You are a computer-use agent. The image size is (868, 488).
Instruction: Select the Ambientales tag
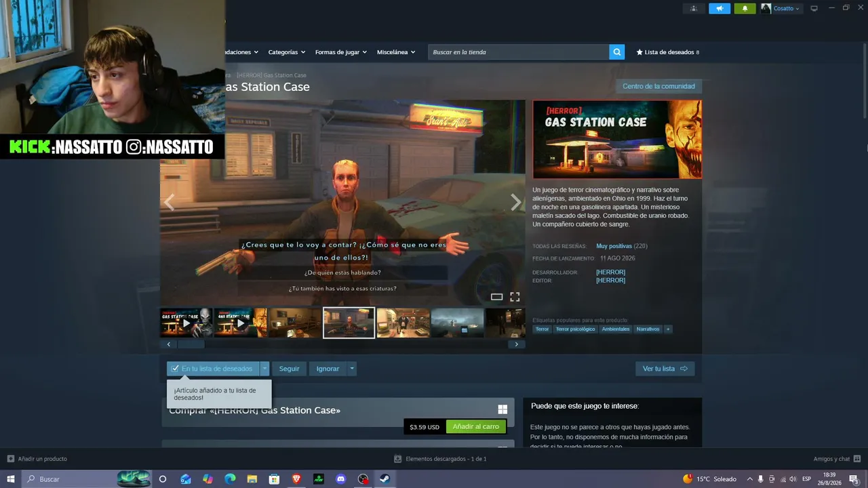616,329
